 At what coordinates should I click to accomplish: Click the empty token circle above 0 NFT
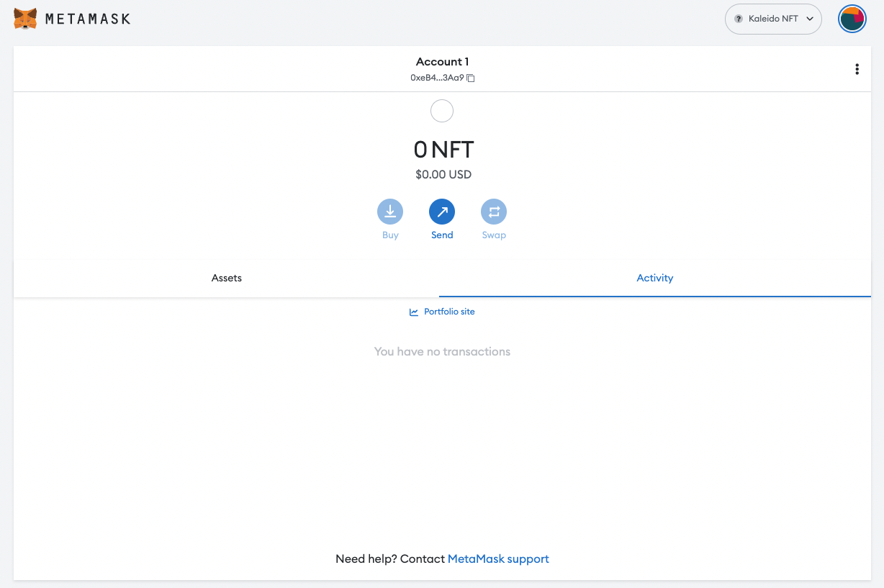point(442,111)
